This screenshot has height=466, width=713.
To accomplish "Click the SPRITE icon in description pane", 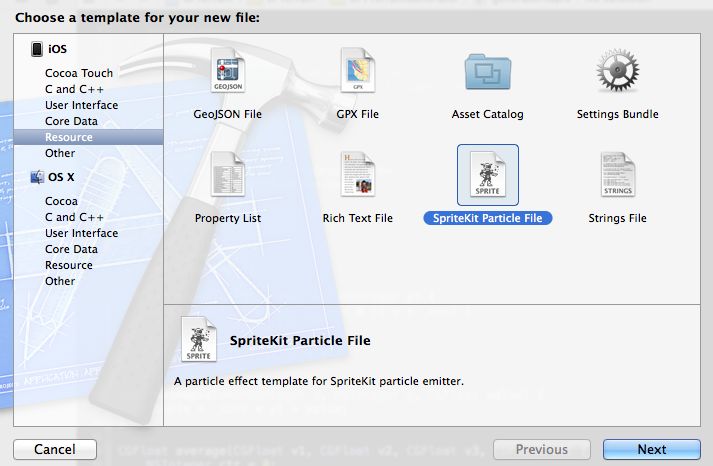I will tap(199, 339).
